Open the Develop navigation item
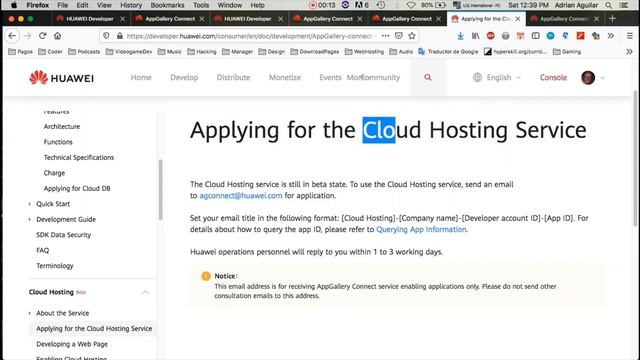 [184, 78]
